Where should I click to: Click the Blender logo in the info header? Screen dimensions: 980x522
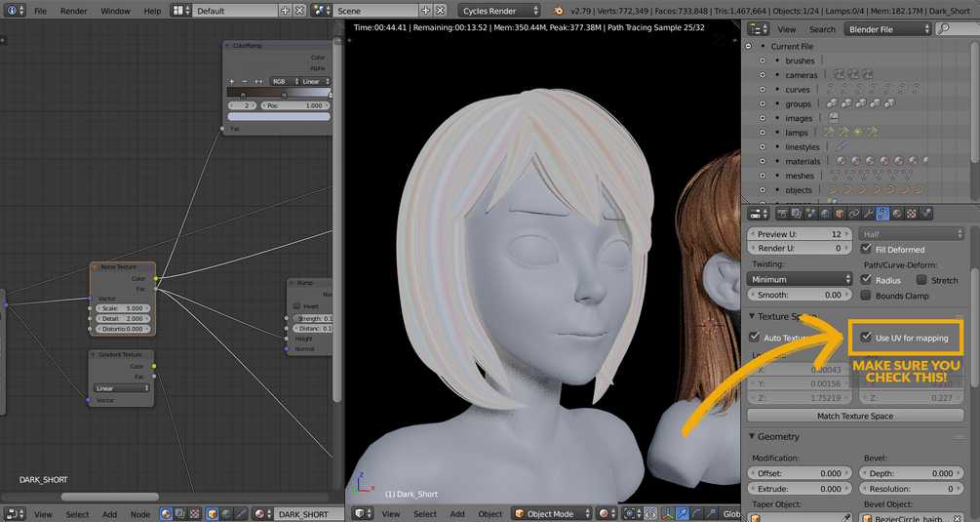558,11
